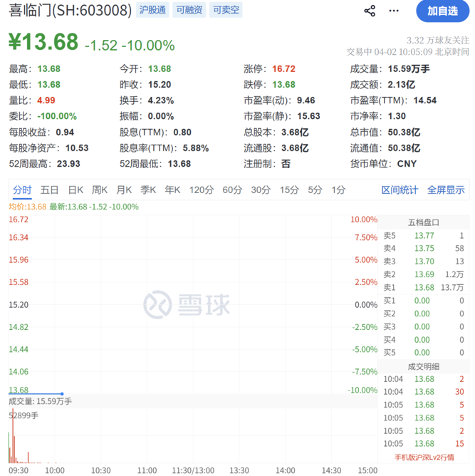Open the 周K chart tab
Viewport: 475px width, 476px height.
(100, 190)
